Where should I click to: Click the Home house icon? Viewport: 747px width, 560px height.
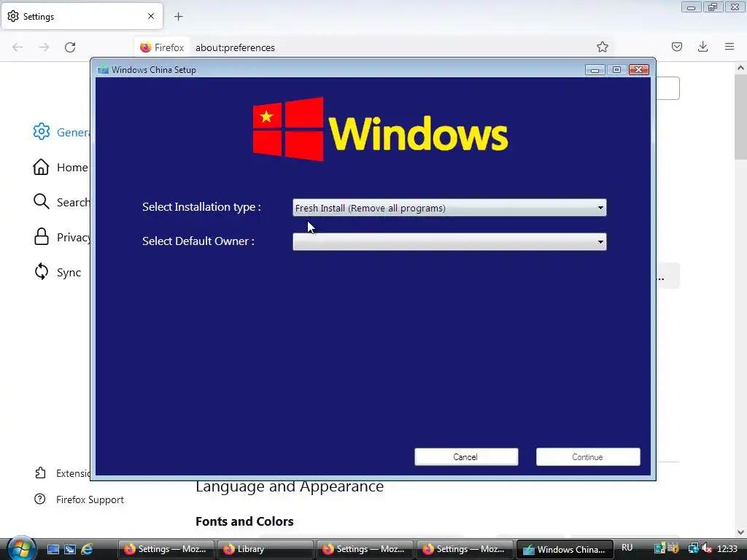[x=41, y=167]
